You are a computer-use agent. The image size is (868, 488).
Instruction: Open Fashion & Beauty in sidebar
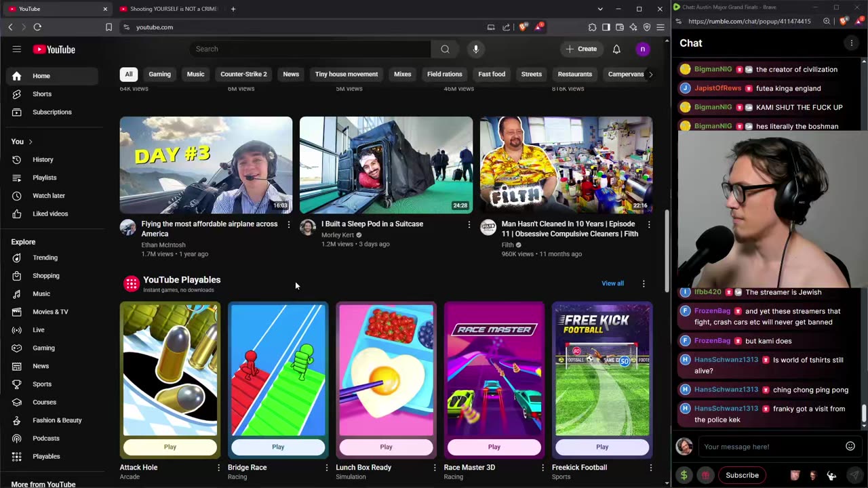click(57, 420)
